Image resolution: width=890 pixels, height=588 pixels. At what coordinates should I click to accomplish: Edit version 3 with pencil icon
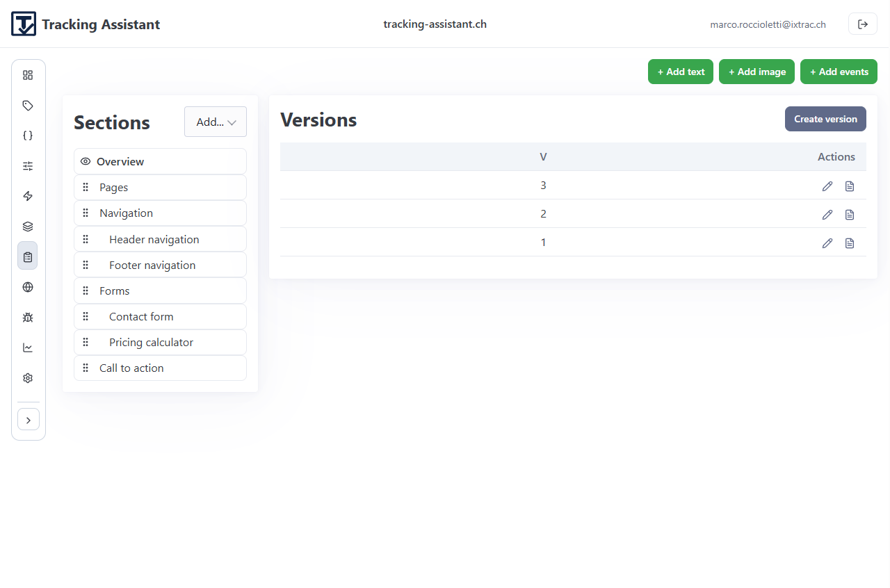point(827,186)
